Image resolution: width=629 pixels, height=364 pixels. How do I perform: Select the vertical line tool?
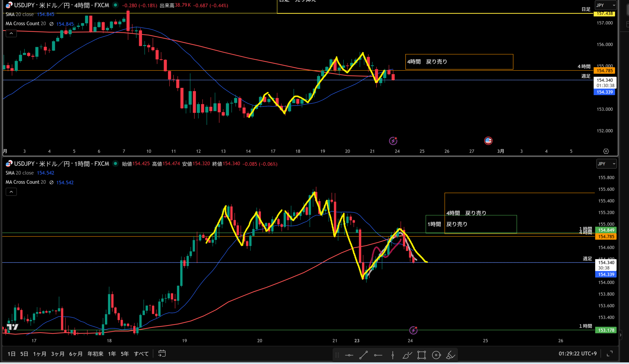pos(393,355)
